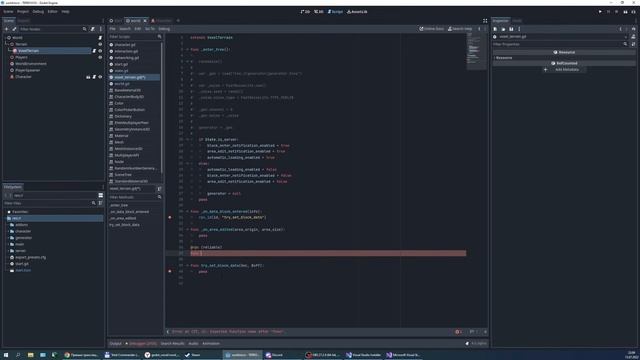This screenshot has height=360, width=640.
Task: Toggle visibility of the VoxelTerrain node
Action: 100,51
